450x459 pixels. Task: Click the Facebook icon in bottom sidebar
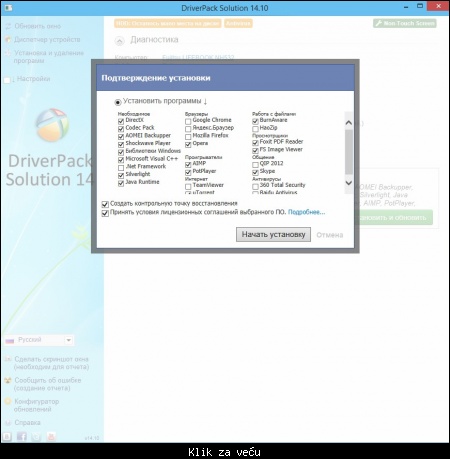[22, 436]
